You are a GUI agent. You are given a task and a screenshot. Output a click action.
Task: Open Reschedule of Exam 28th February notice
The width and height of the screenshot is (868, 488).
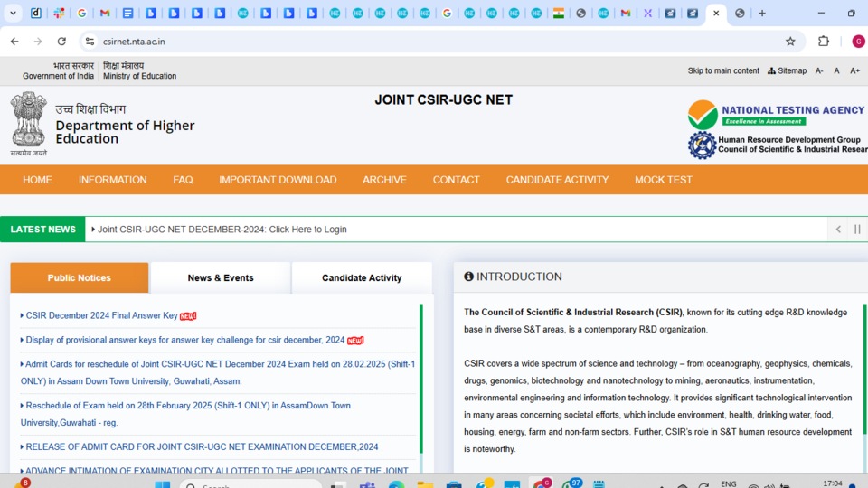[185, 414]
